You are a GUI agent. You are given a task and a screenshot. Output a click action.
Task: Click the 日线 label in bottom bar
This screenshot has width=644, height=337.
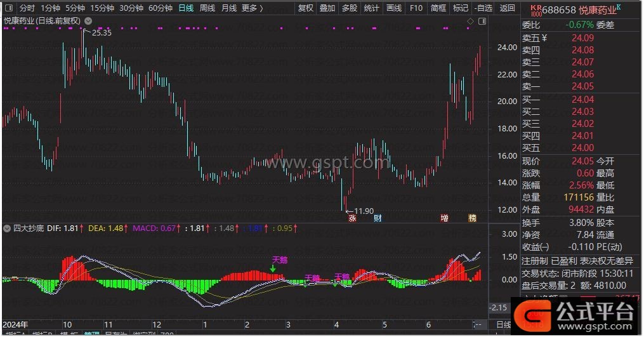tap(503, 325)
